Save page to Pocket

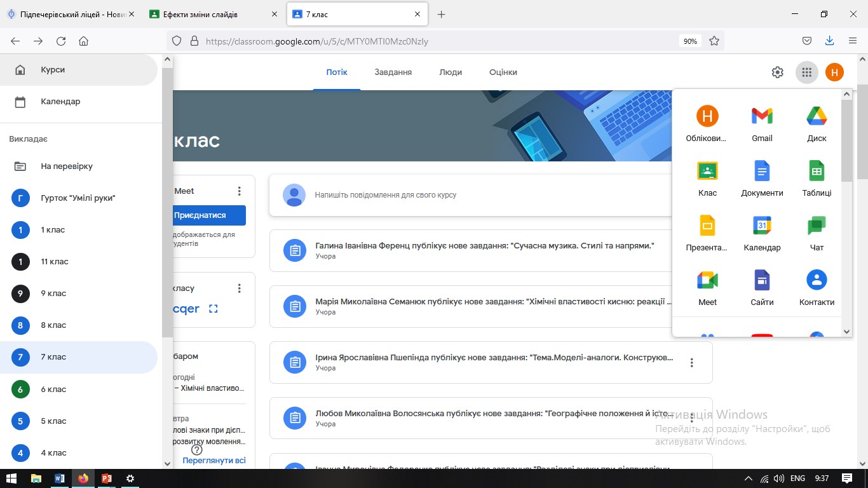pyautogui.click(x=806, y=41)
